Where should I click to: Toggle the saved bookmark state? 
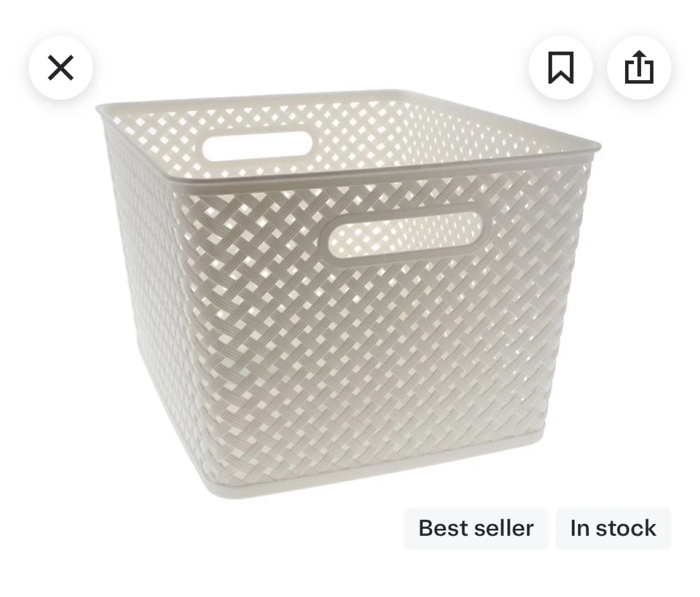[561, 68]
